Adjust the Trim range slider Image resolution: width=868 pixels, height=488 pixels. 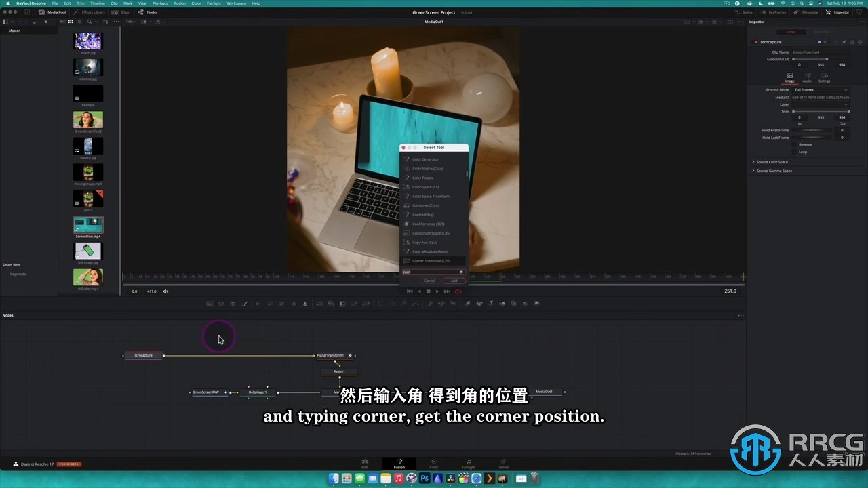tap(821, 112)
